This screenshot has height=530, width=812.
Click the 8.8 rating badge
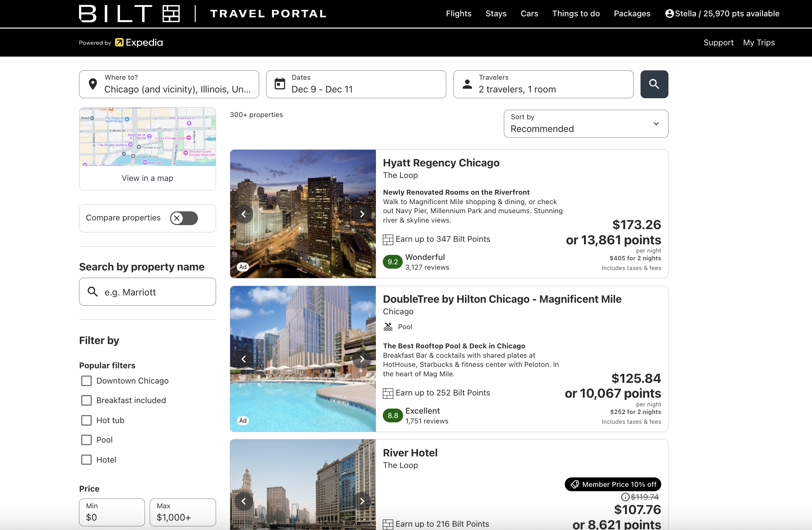click(393, 415)
